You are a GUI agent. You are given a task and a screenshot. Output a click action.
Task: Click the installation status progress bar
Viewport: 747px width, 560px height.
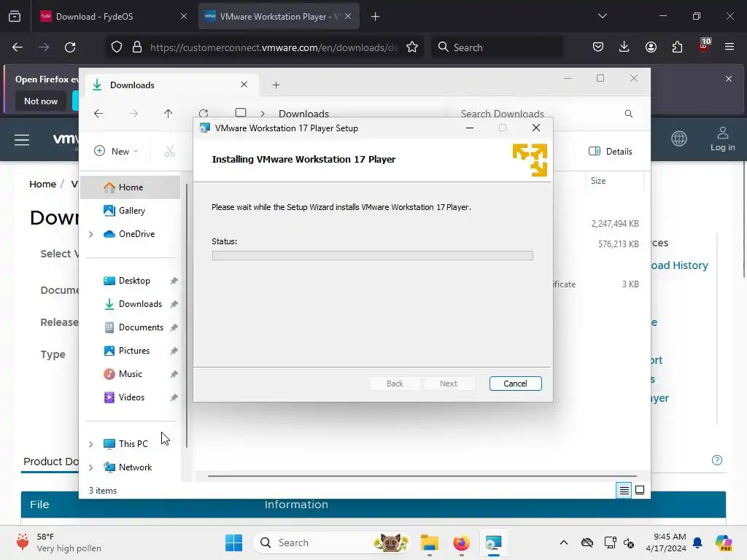point(372,256)
